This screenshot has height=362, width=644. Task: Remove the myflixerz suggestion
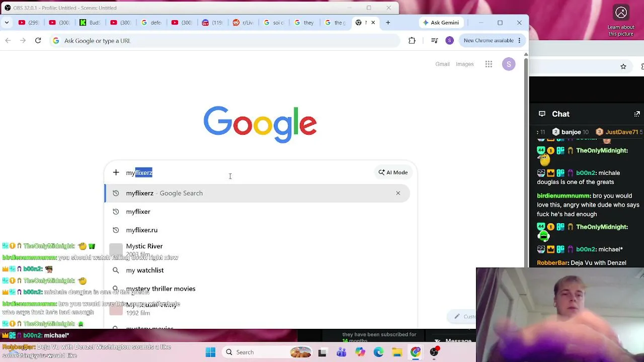point(398,193)
